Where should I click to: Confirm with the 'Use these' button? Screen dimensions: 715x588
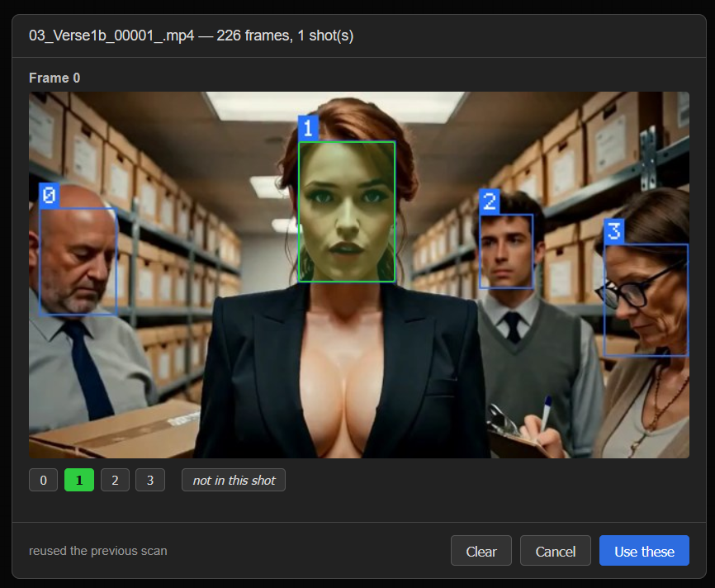[644, 551]
